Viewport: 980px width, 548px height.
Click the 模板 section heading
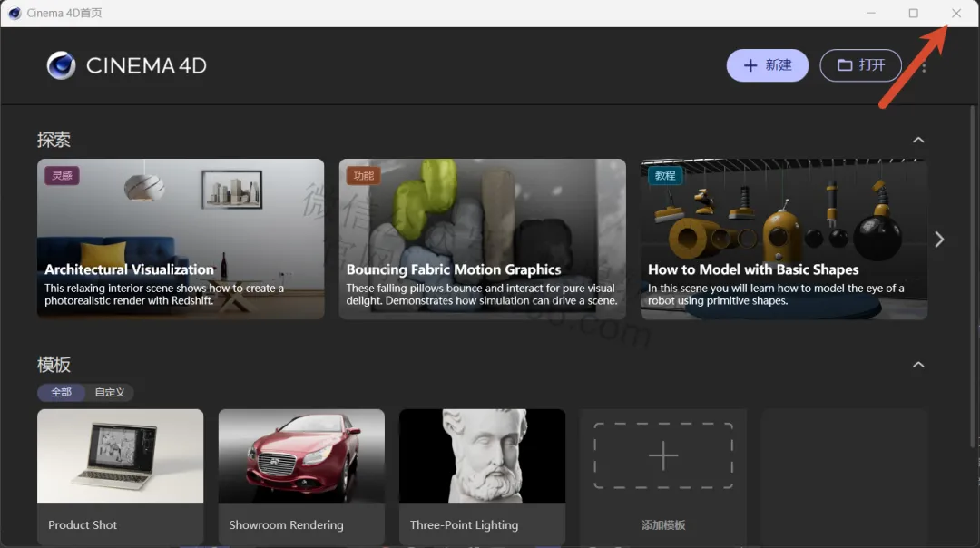[54, 365]
